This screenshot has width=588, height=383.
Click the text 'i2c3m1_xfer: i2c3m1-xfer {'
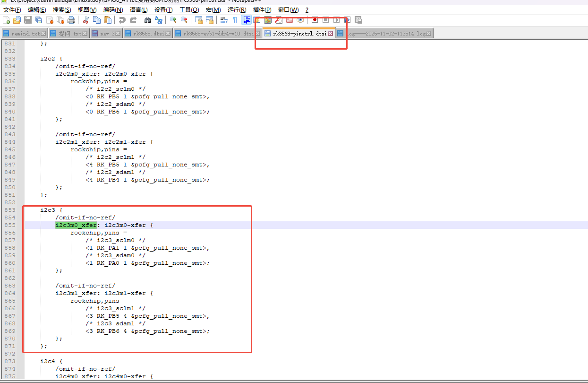(104, 293)
